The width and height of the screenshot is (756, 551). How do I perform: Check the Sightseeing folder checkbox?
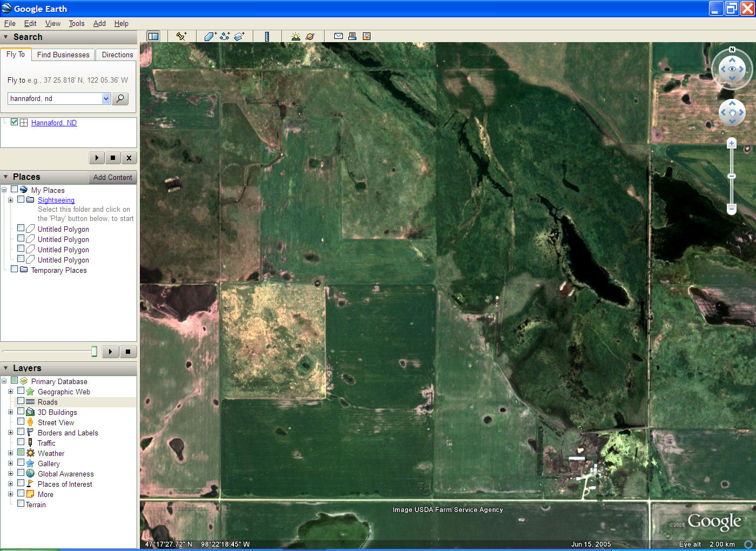click(21, 199)
